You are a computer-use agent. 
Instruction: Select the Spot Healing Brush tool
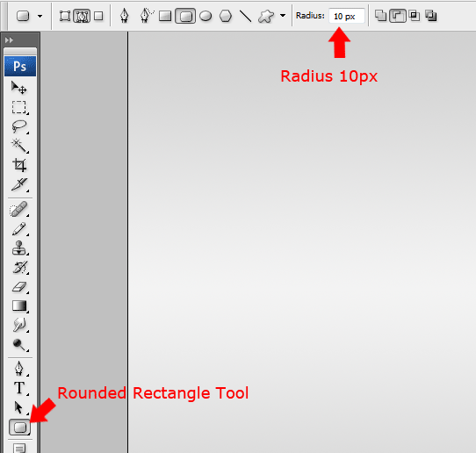(x=18, y=209)
